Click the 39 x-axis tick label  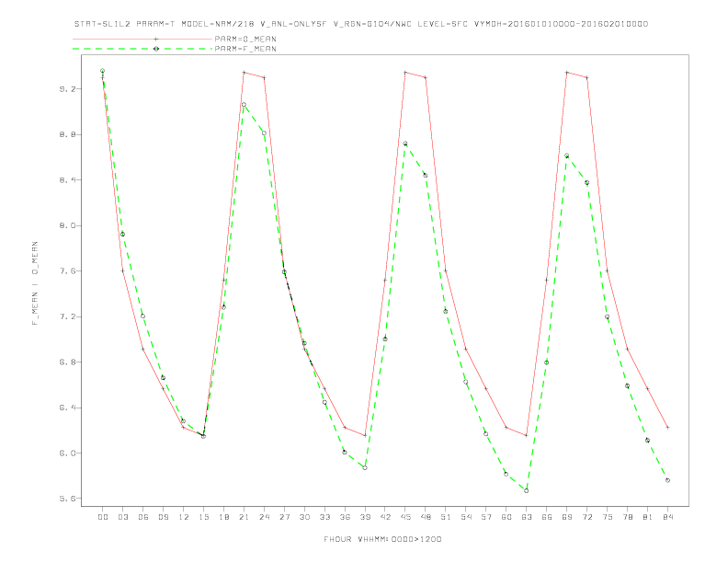pyautogui.click(x=365, y=517)
